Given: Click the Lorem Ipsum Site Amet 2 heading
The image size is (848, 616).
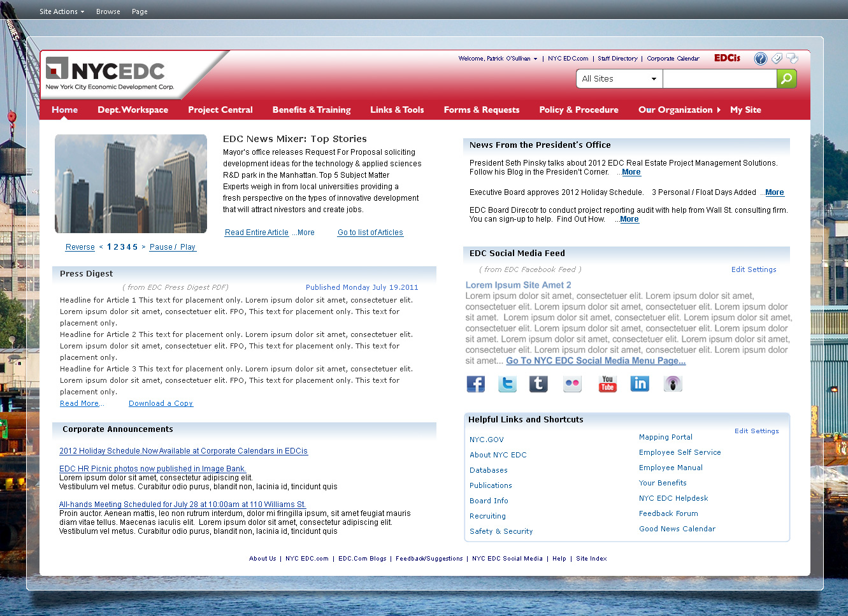Looking at the screenshot, I should [518, 285].
